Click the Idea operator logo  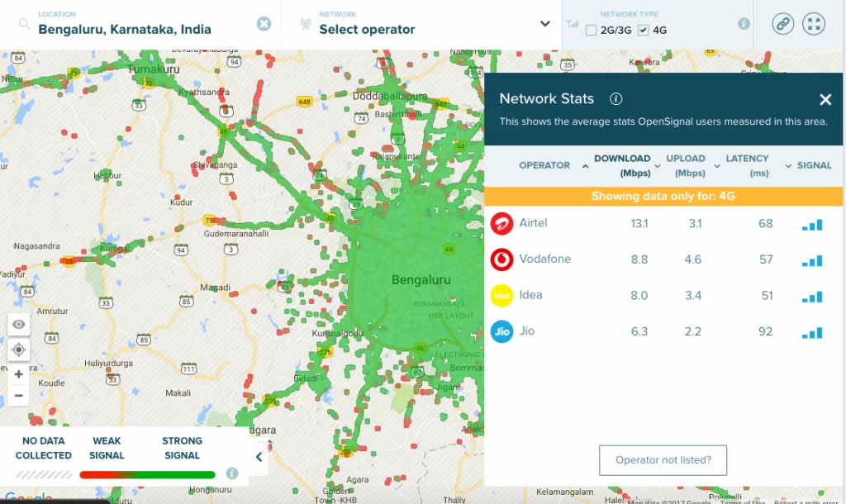tap(501, 296)
